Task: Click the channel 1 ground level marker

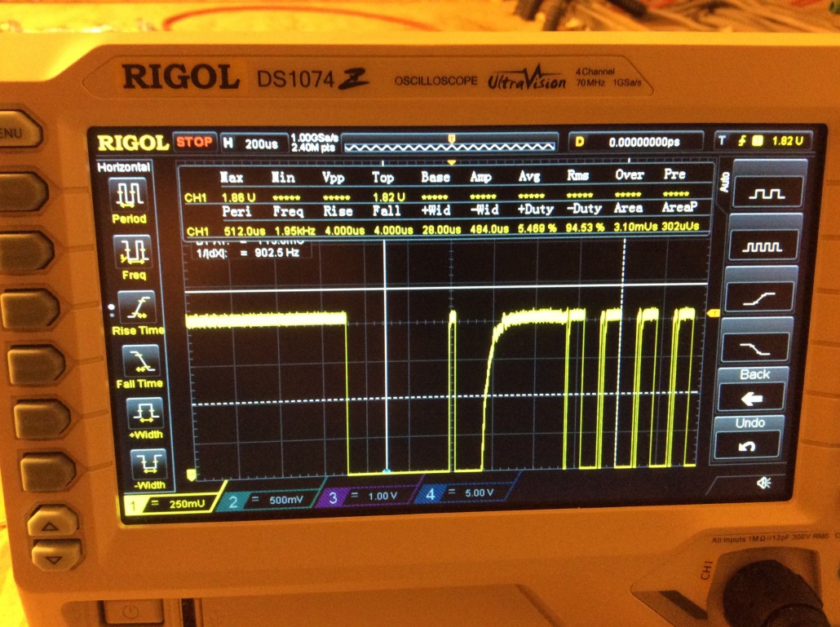Action: point(191,475)
